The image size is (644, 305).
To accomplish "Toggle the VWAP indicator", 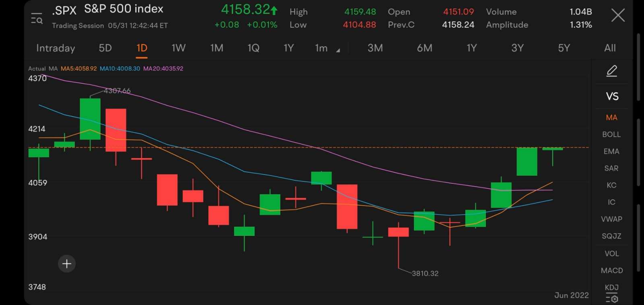I will [611, 219].
